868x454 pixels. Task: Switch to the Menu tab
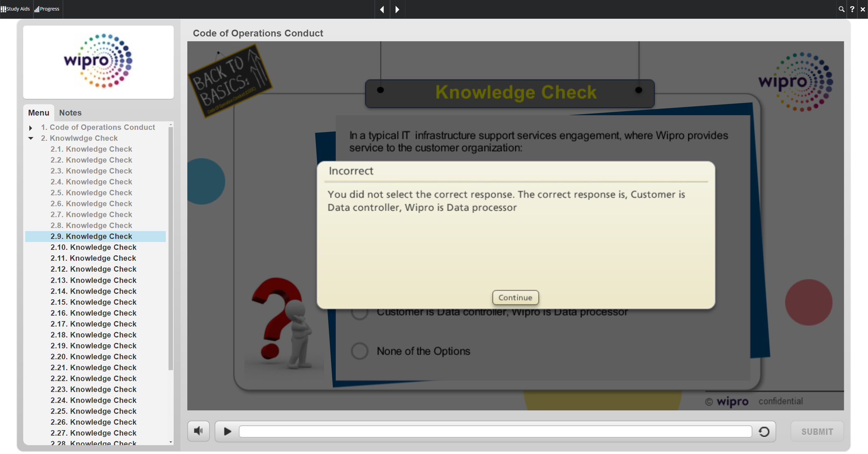click(x=39, y=113)
